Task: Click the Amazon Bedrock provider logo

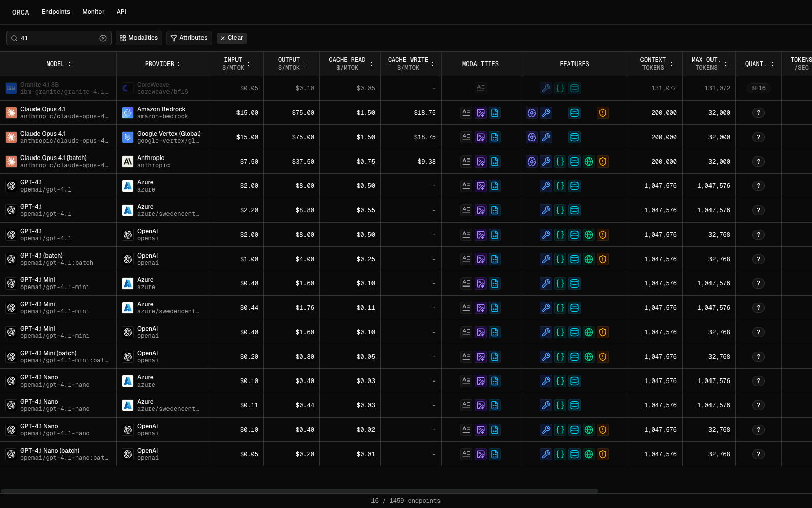Action: 128,113
